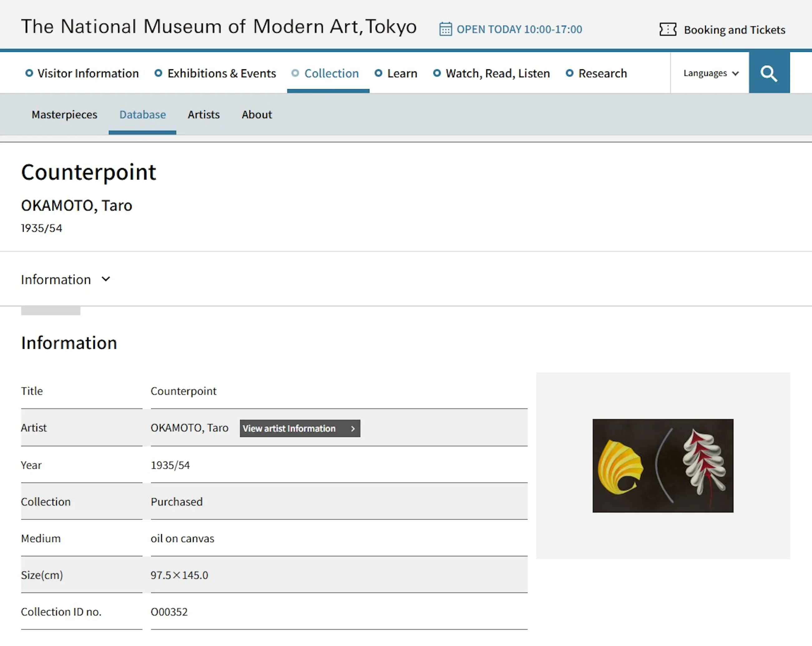
Task: Click OPEN TODAY 10:00-17:00 hours link
Action: pos(519,29)
